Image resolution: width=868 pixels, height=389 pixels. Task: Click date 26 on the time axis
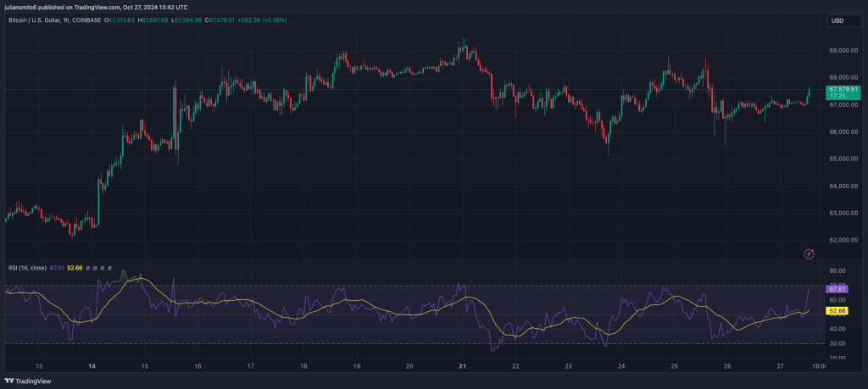pos(727,366)
